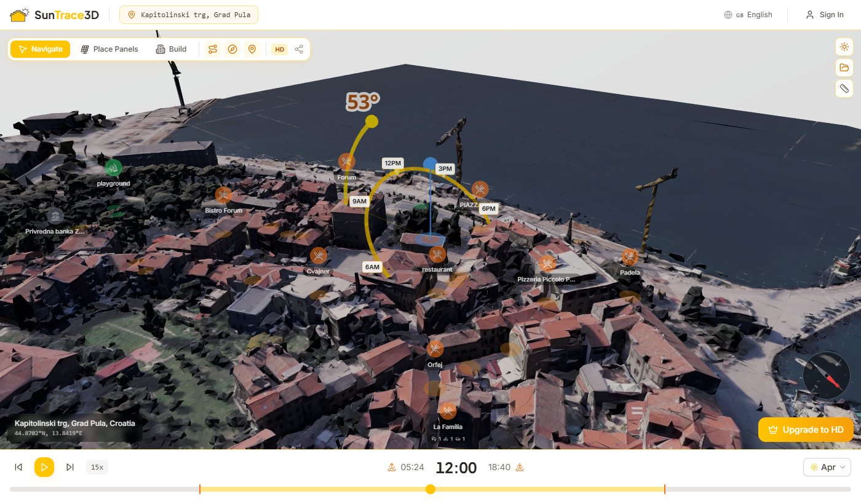861x504 pixels.
Task: Open the sun path tracing tool
Action: (212, 49)
